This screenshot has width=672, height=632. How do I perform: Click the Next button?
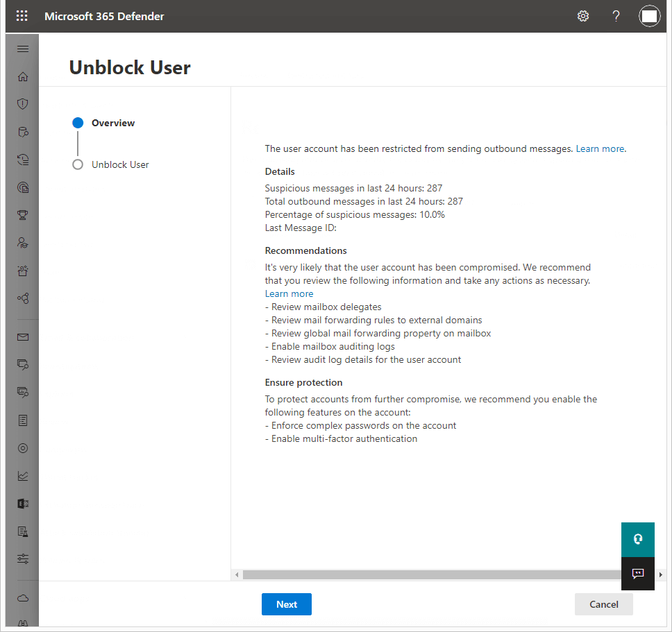pyautogui.click(x=286, y=604)
